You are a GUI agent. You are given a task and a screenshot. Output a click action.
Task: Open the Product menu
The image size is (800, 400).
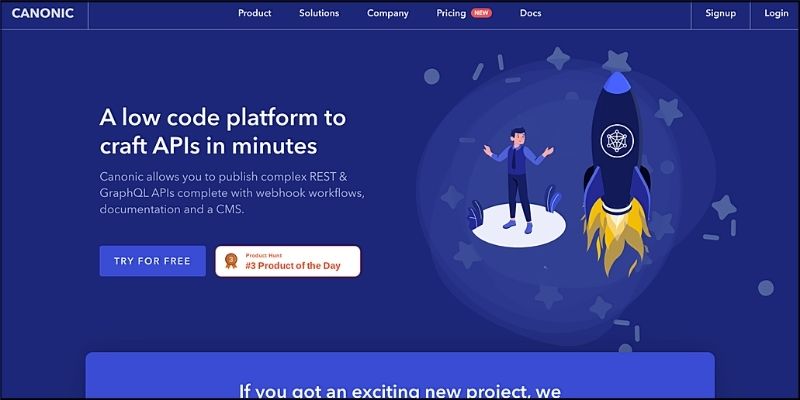[x=255, y=13]
